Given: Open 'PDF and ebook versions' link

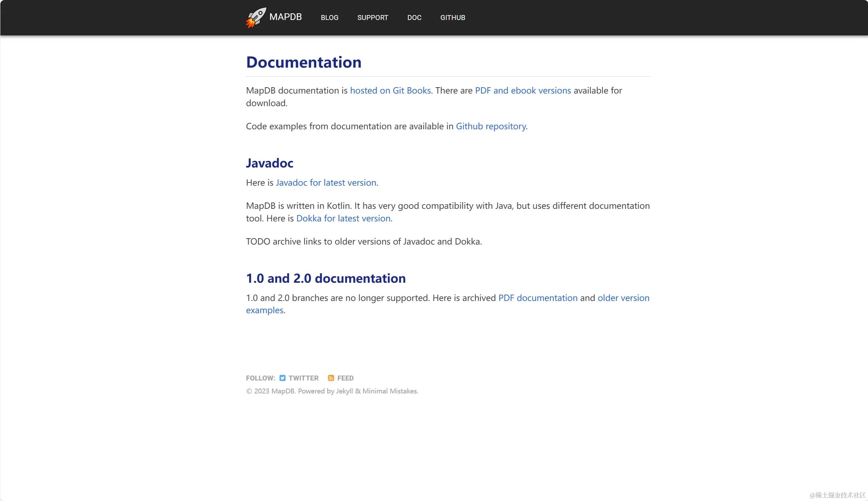Looking at the screenshot, I should coord(523,90).
